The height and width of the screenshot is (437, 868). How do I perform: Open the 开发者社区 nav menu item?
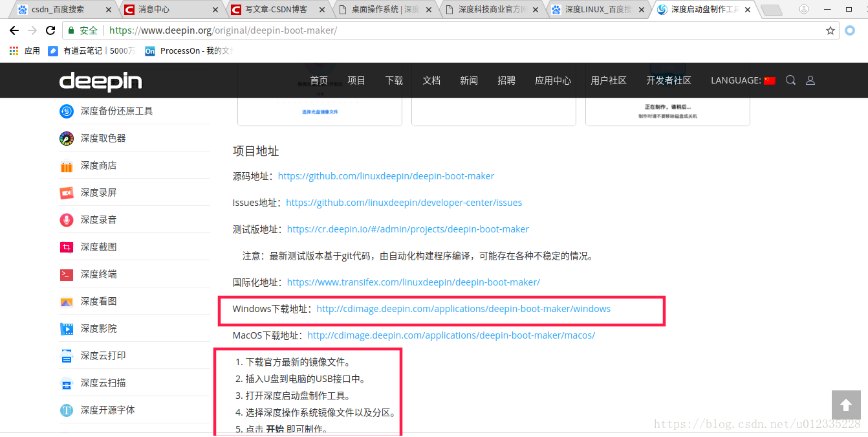tap(669, 80)
